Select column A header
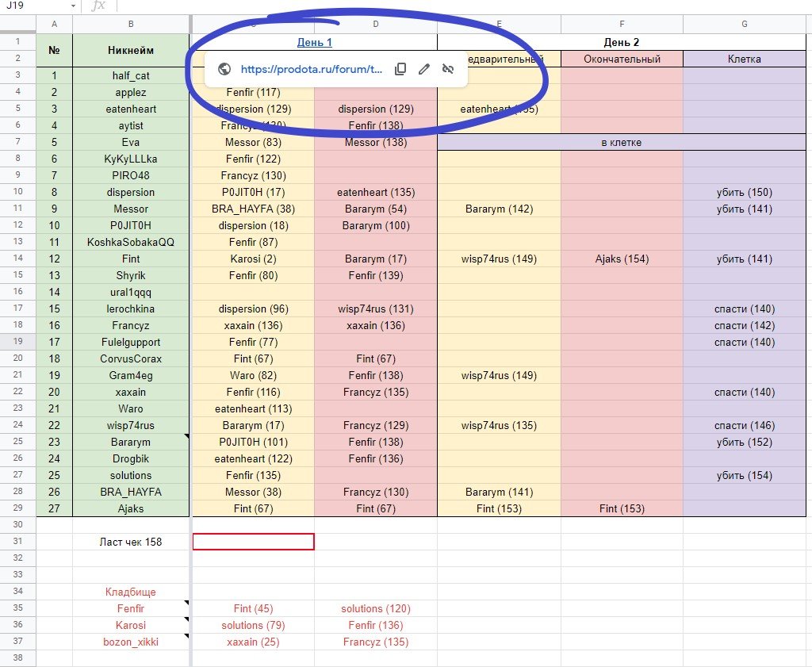Image resolution: width=812 pixels, height=667 pixels. (54, 25)
